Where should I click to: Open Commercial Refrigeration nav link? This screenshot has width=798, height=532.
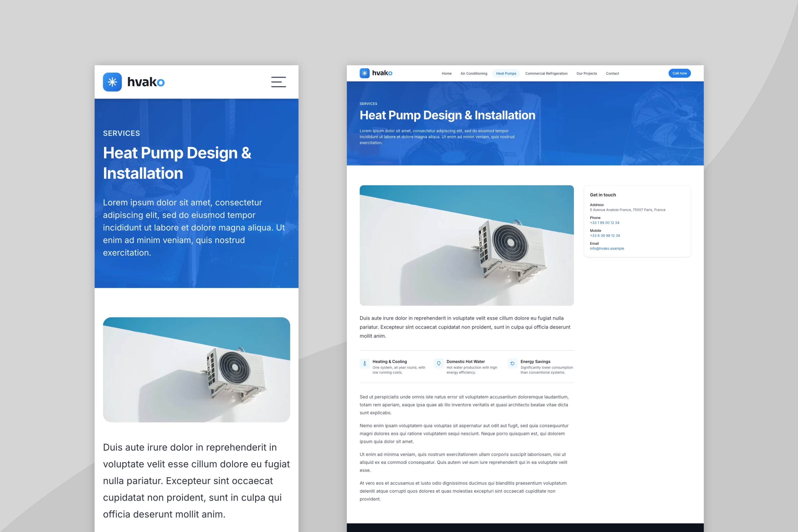click(546, 73)
